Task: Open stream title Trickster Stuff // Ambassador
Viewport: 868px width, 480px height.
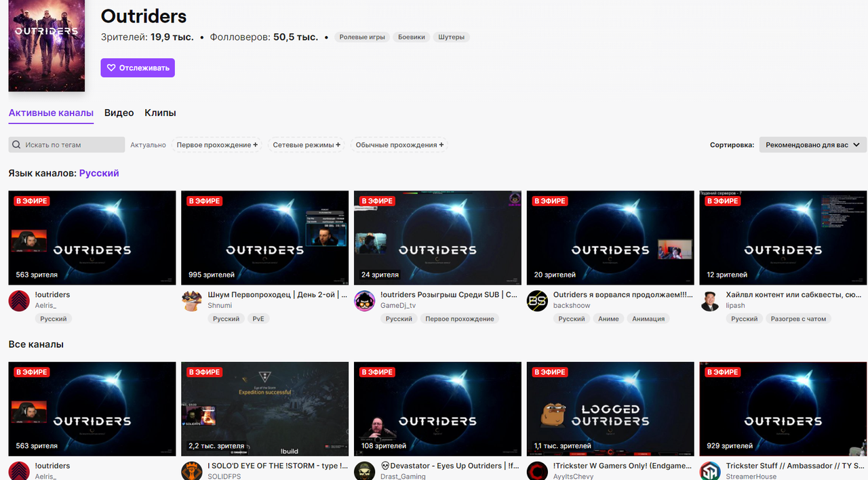Action: (795, 466)
